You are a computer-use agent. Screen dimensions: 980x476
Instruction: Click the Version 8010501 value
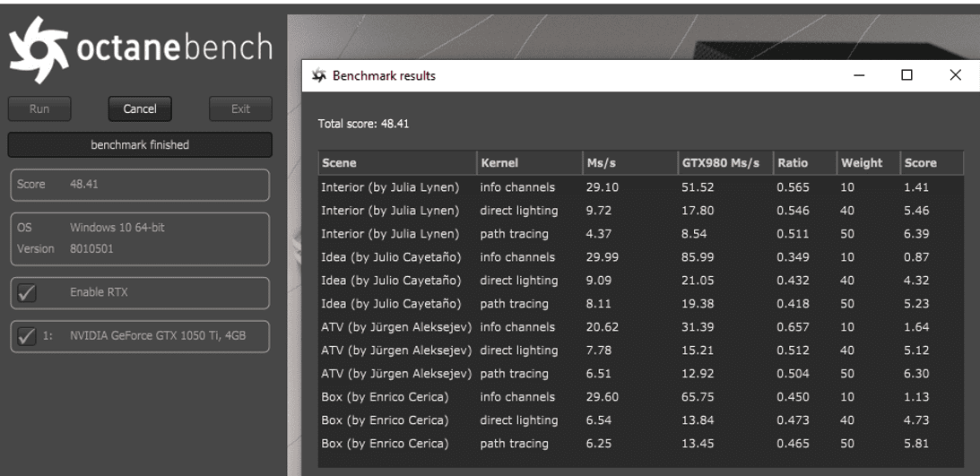coord(91,248)
